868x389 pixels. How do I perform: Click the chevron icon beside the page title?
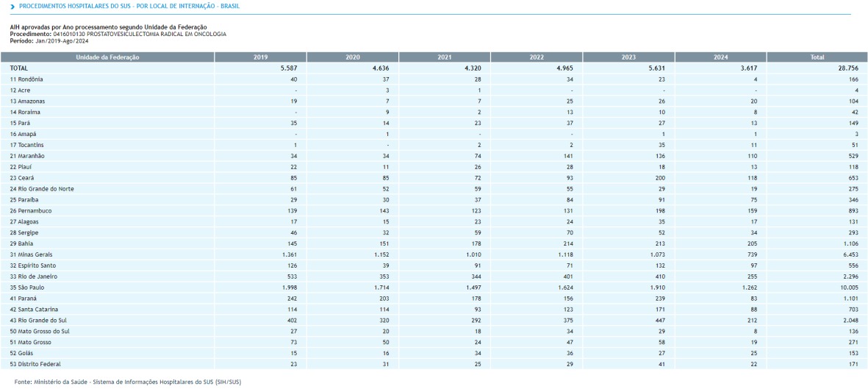[x=12, y=7]
